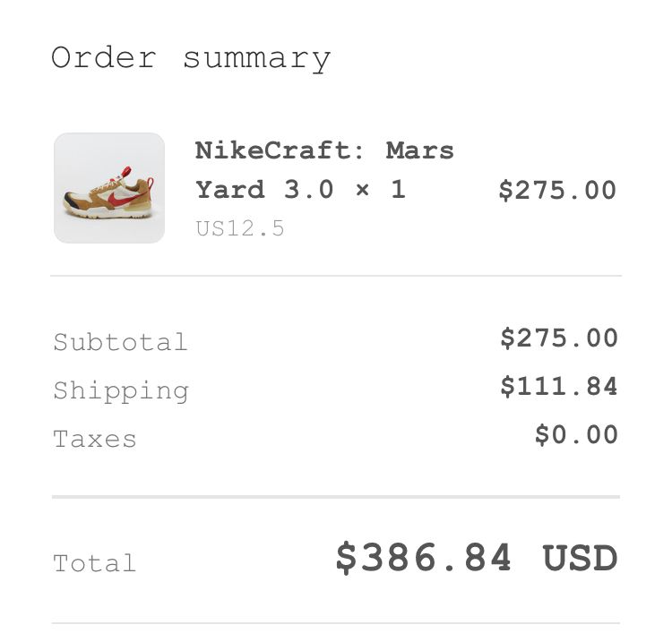The width and height of the screenshot is (672, 642).
Task: Click the Subtotal amount $275.00
Action: point(559,338)
